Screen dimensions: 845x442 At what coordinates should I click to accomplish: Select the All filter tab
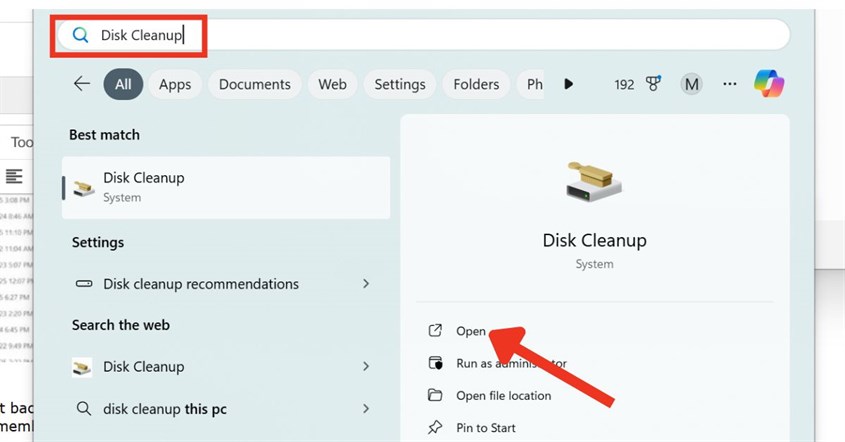coord(123,84)
